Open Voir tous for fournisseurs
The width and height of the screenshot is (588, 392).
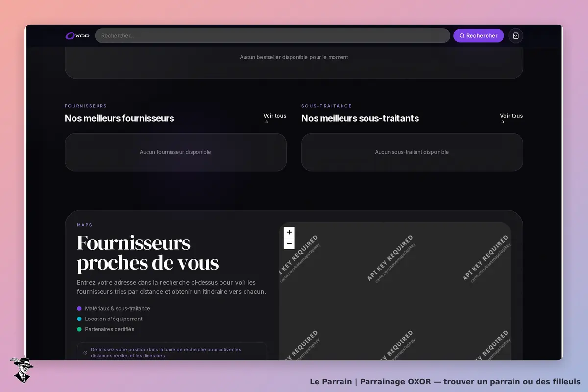tap(274, 118)
